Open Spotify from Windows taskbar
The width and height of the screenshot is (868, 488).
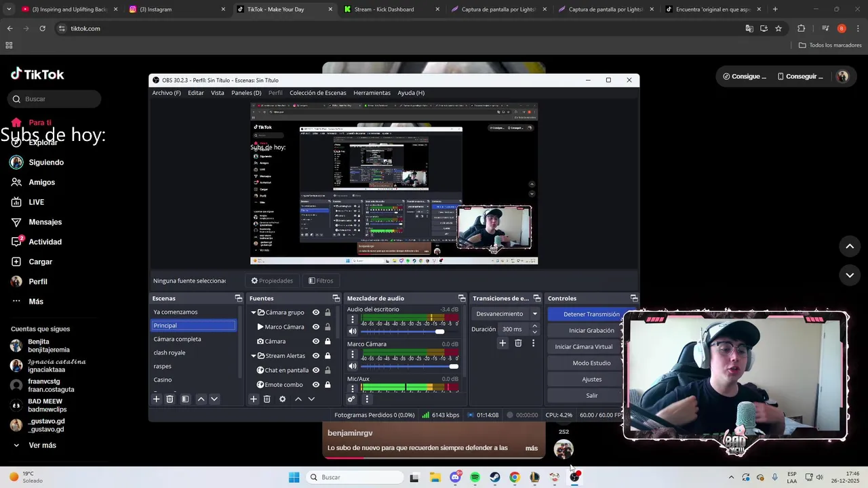point(475,477)
